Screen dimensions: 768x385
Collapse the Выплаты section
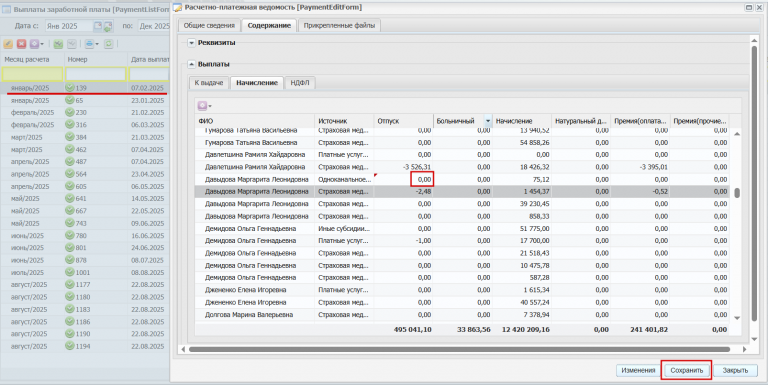[x=192, y=65]
